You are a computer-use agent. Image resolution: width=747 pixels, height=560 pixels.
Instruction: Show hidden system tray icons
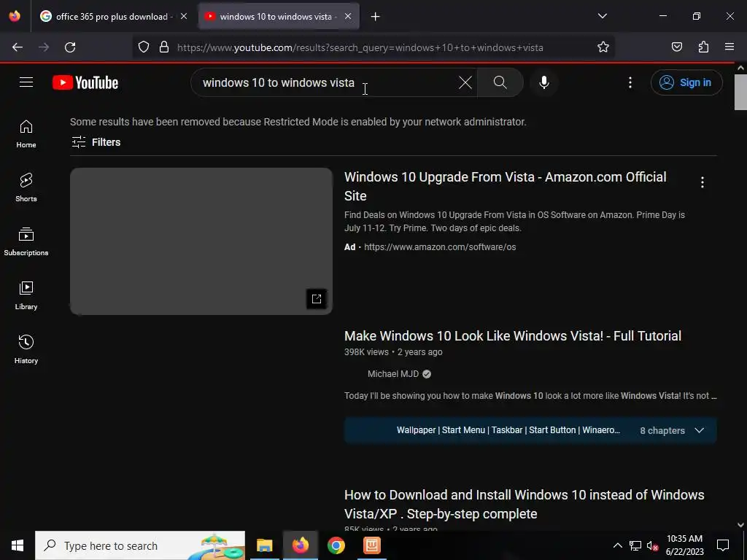point(617,545)
